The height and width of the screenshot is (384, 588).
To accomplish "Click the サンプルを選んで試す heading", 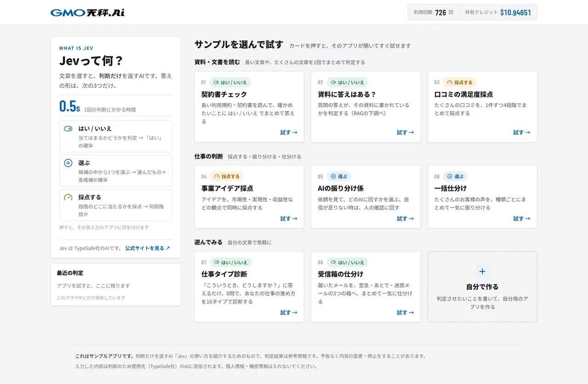I will pyautogui.click(x=239, y=45).
